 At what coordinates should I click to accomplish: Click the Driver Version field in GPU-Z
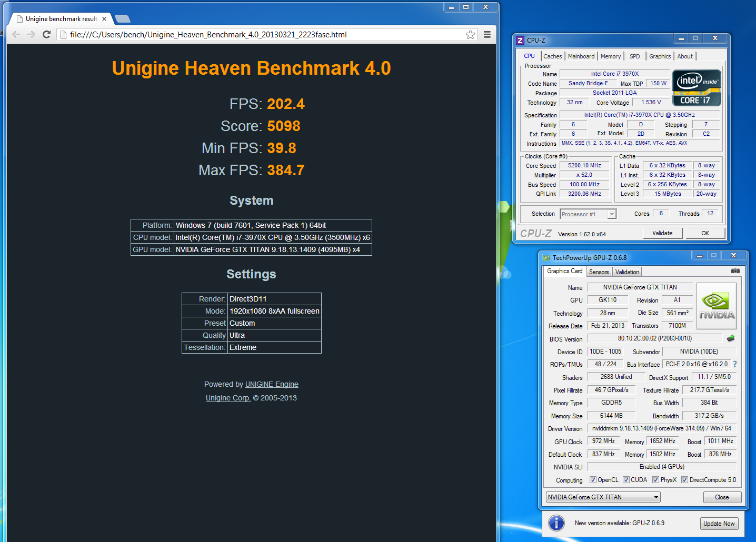pos(662,428)
